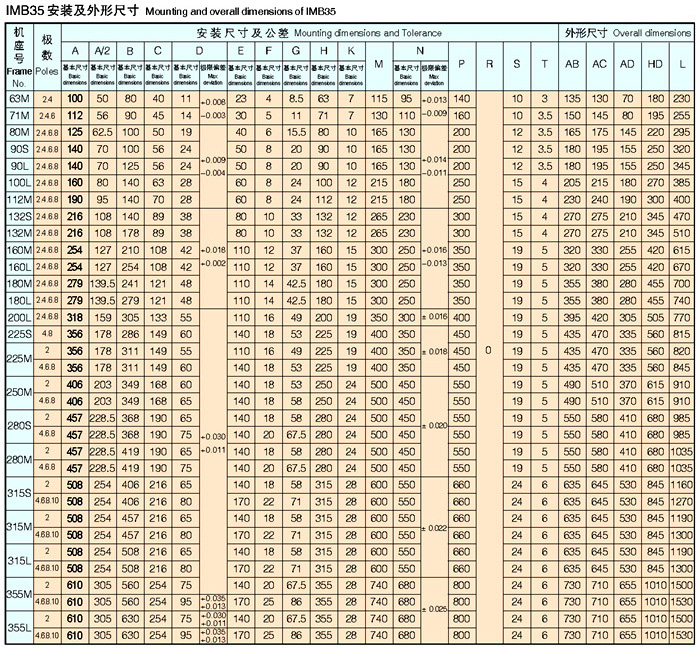Select column header 'K'
This screenshot has width=700, height=651.
click(x=351, y=51)
